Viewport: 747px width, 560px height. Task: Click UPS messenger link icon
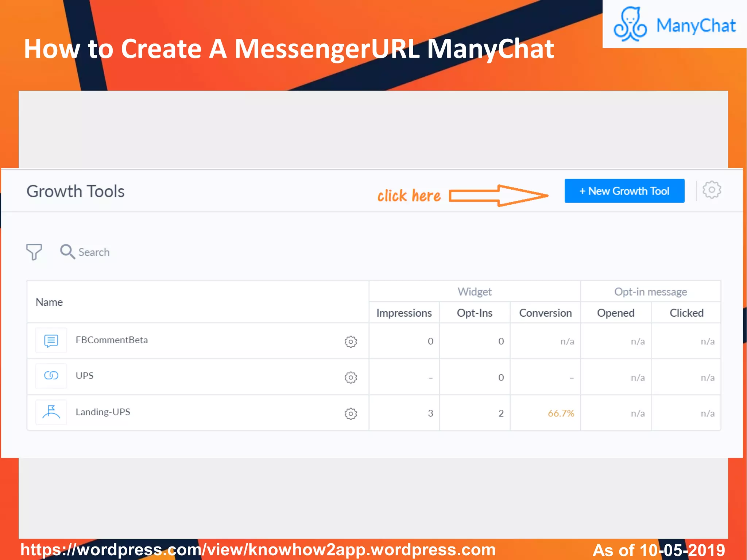(51, 376)
